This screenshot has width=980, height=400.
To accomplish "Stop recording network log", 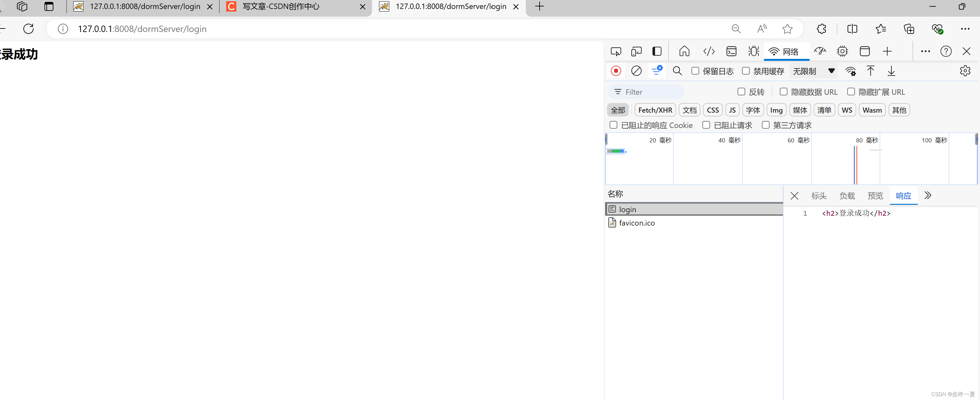I will pyautogui.click(x=616, y=71).
